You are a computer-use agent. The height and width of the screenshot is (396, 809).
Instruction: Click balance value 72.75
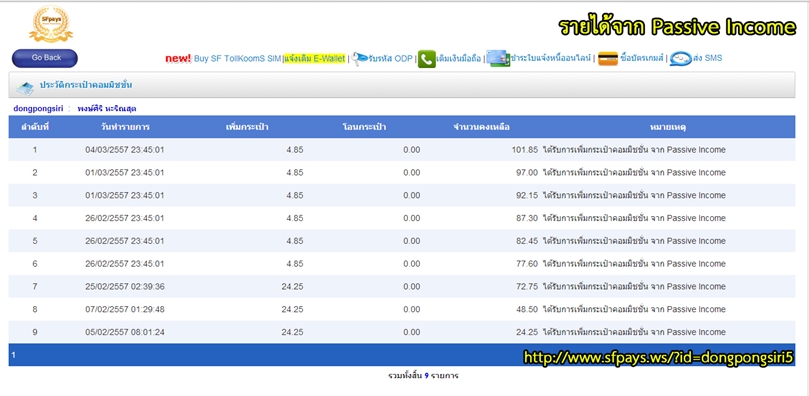pos(527,287)
